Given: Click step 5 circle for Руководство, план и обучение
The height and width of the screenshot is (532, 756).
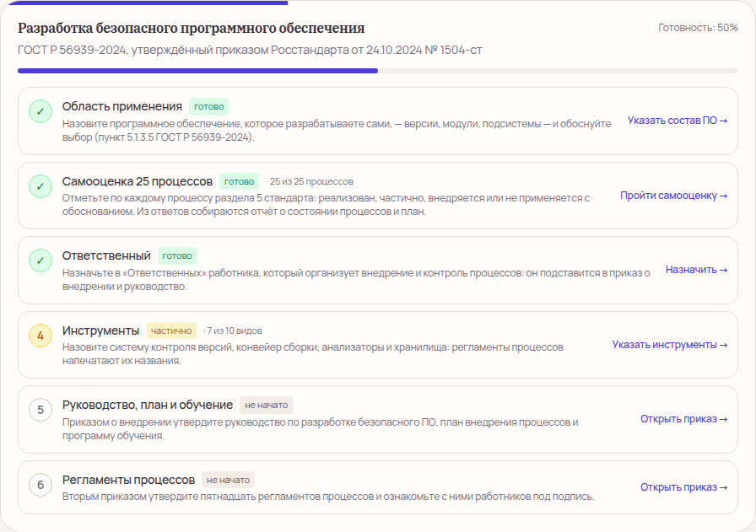Looking at the screenshot, I should click(40, 410).
